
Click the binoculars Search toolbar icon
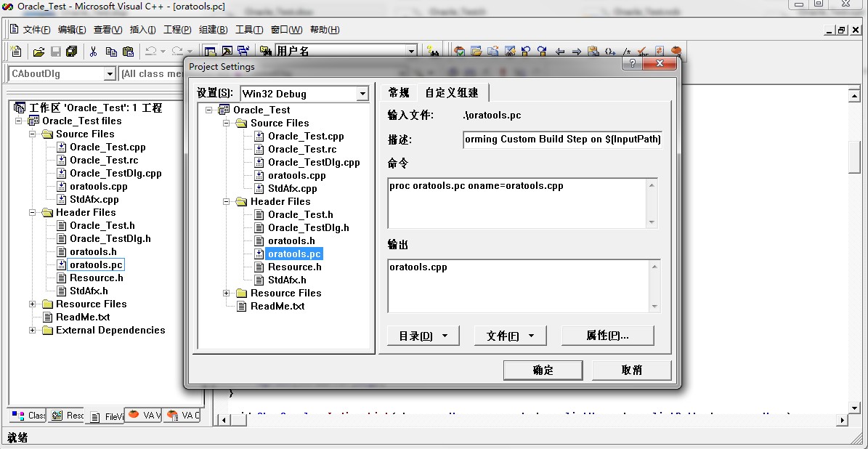[434, 52]
